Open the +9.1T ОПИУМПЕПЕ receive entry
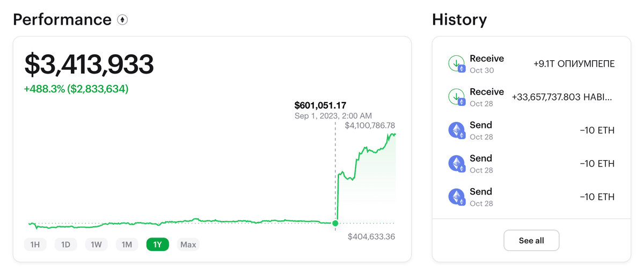The image size is (644, 273). [531, 64]
